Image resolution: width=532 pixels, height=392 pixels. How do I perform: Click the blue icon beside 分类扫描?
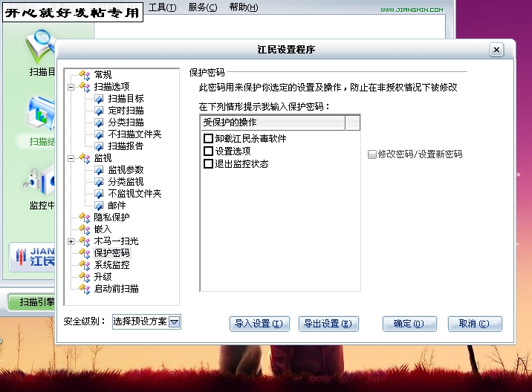[99, 122]
